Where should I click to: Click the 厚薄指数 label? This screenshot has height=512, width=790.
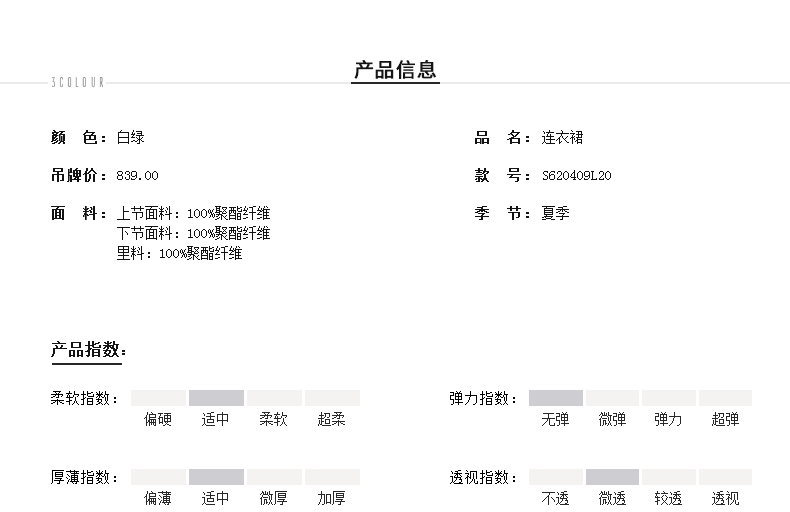[84, 477]
